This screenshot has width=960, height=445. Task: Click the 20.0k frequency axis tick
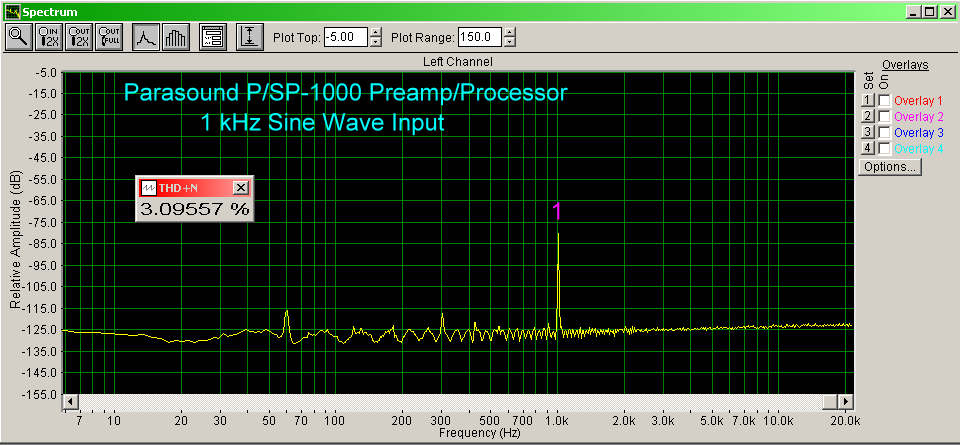846,422
